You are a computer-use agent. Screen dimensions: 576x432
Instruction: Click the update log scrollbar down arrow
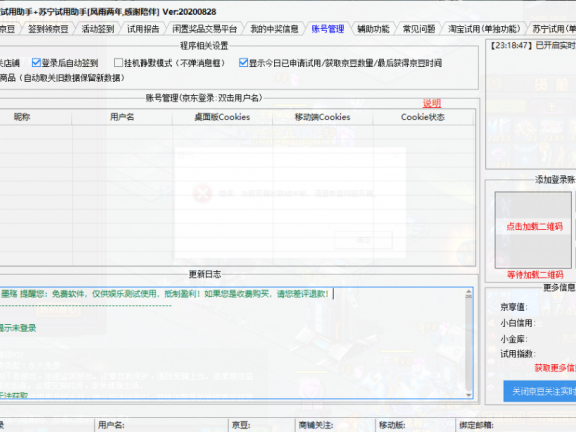point(469,395)
